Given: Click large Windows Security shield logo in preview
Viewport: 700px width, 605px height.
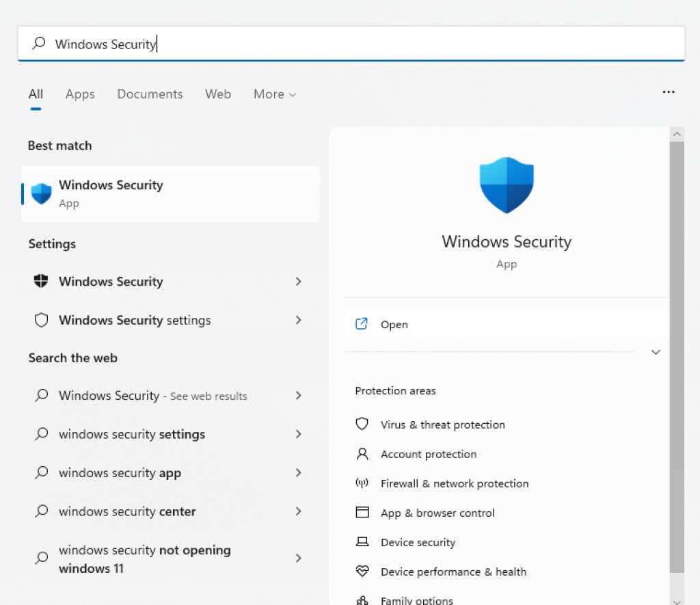Looking at the screenshot, I should [x=507, y=185].
